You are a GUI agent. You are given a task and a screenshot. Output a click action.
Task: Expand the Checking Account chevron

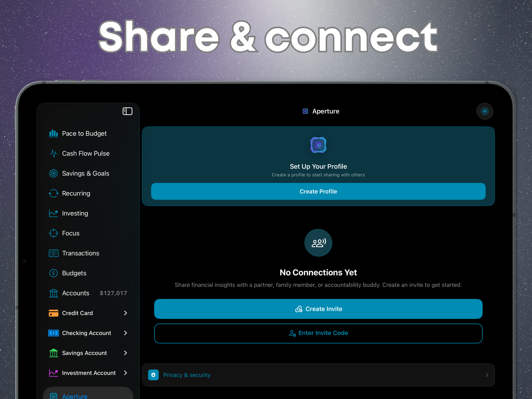coord(125,333)
